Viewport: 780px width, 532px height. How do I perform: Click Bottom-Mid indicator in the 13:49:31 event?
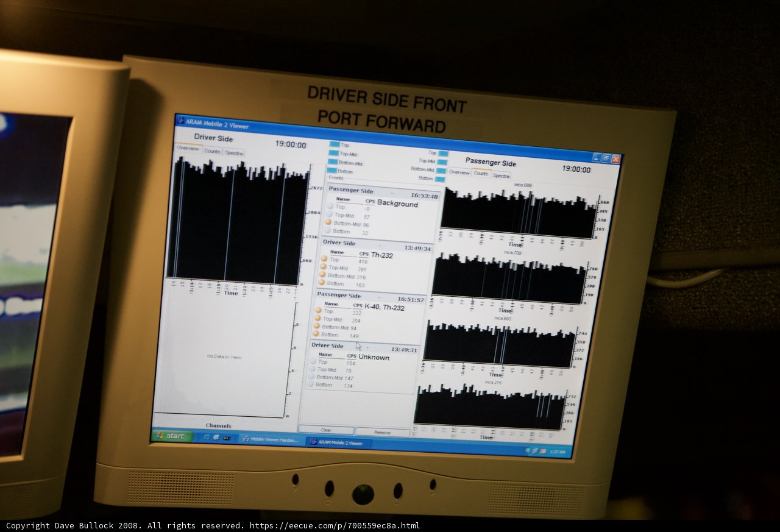point(312,377)
